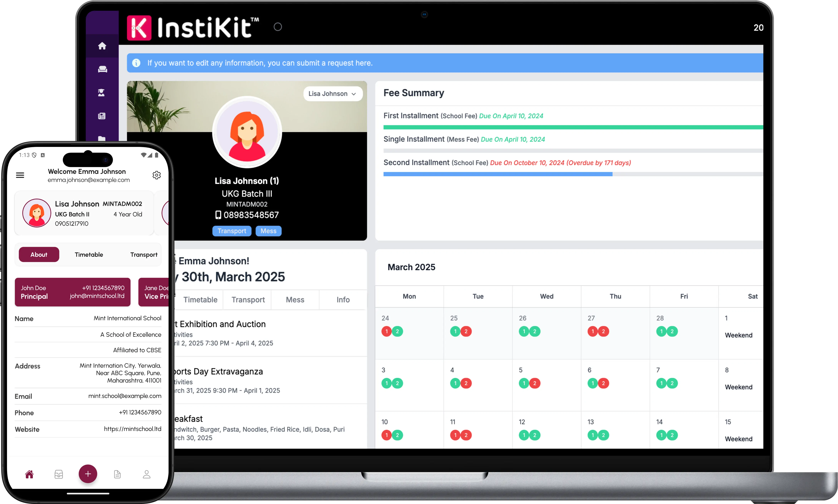838x504 pixels.
Task: Open John Doe Principal contact card
Action: click(73, 292)
